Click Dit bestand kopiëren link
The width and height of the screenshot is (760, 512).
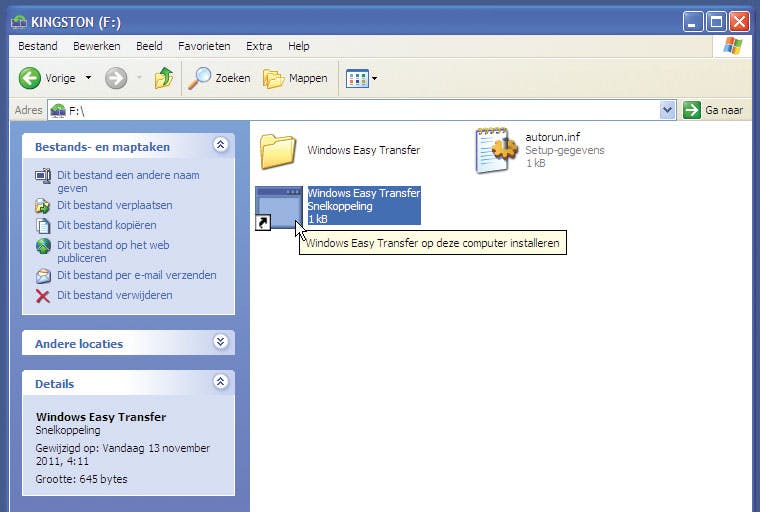[x=107, y=225]
